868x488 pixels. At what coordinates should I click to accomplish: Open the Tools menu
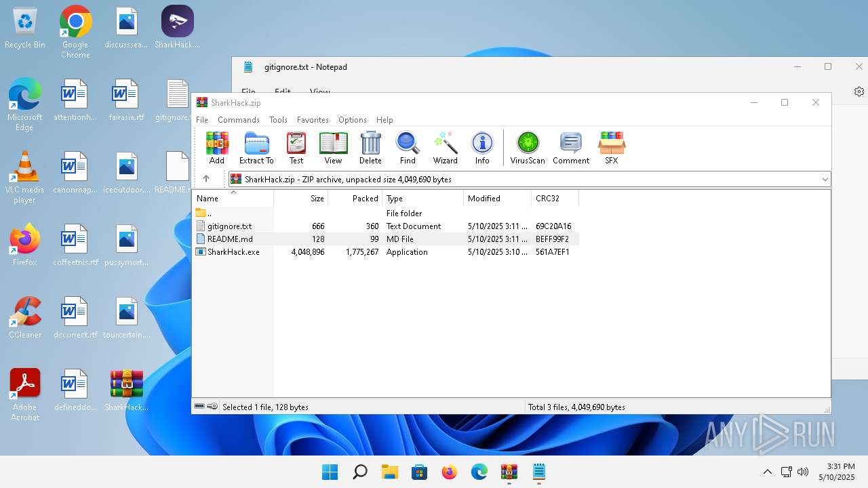278,119
